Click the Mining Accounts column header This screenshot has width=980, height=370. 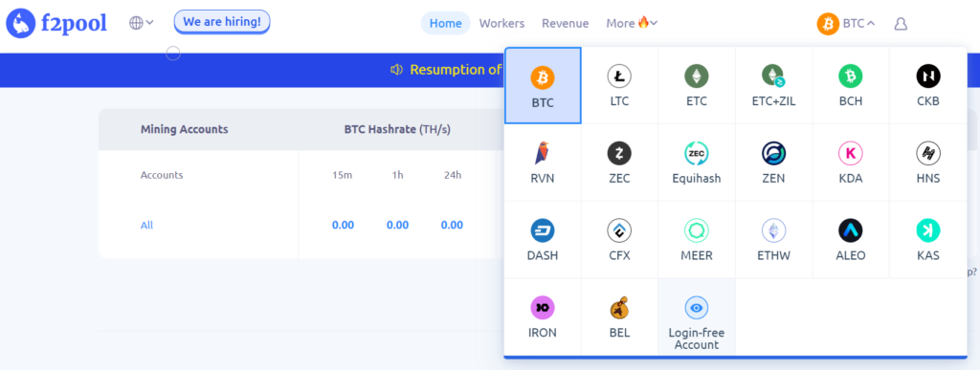(185, 130)
